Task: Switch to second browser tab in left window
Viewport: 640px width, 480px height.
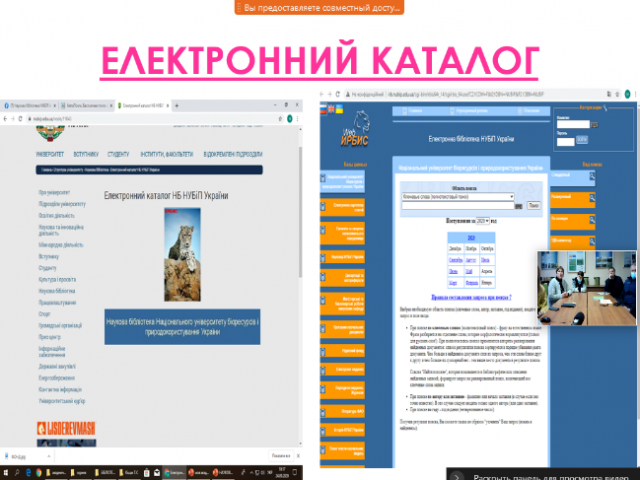Action: point(87,106)
